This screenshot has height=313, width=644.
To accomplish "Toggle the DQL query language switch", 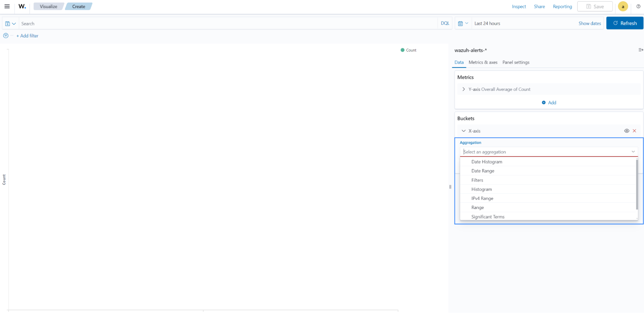I will pyautogui.click(x=445, y=24).
